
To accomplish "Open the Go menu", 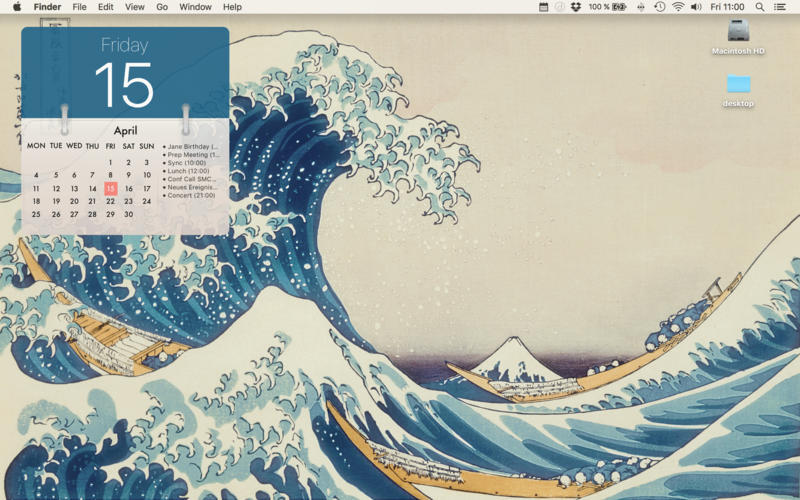I will tap(162, 7).
